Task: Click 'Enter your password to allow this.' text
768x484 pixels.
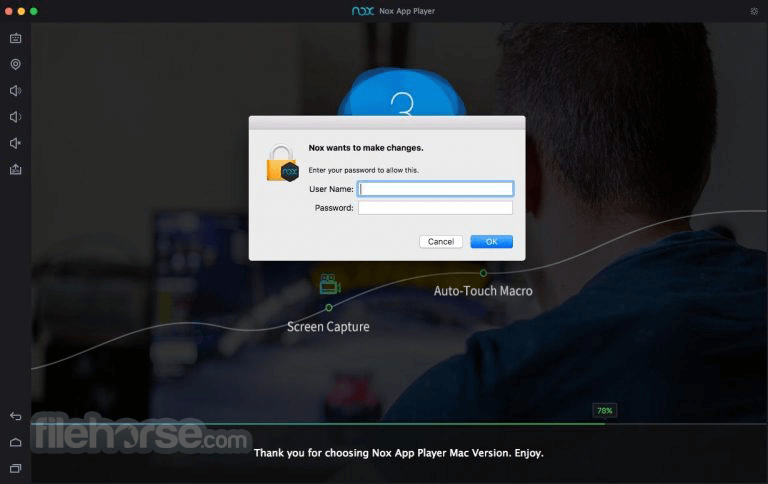Action: (x=363, y=170)
